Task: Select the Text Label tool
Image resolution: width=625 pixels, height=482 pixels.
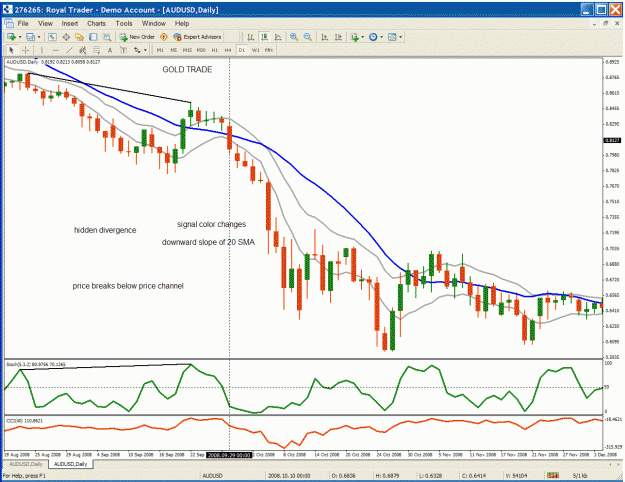Action: tap(124, 50)
